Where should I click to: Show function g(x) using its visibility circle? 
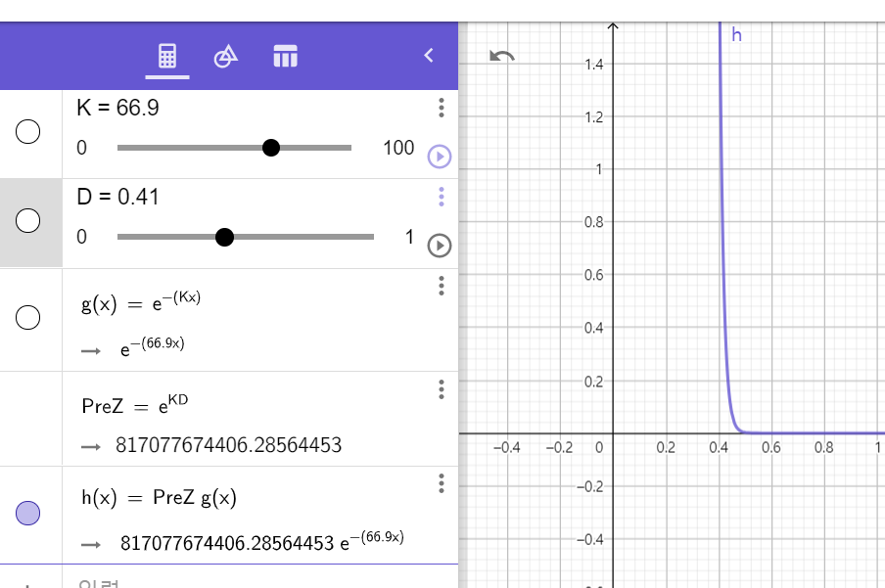coord(27,317)
